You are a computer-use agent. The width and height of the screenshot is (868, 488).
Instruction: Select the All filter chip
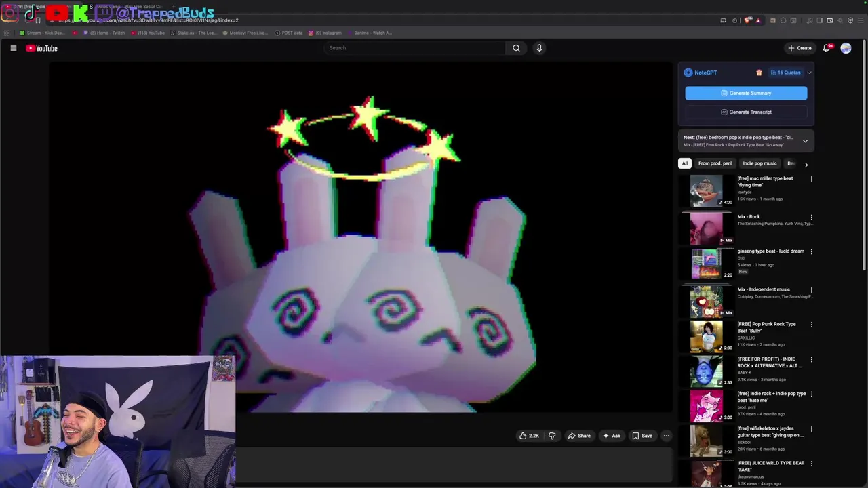tap(685, 163)
